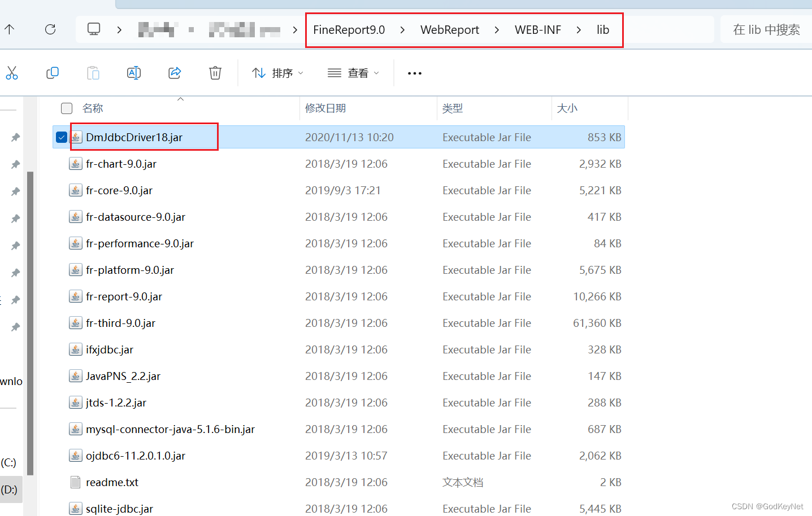Select the (C:) drive in sidebar

[9, 462]
